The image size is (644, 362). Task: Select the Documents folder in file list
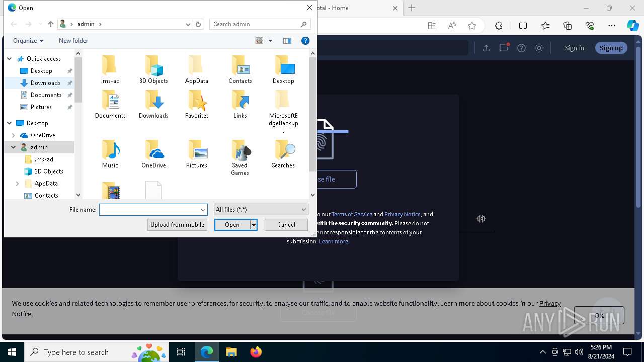click(110, 105)
